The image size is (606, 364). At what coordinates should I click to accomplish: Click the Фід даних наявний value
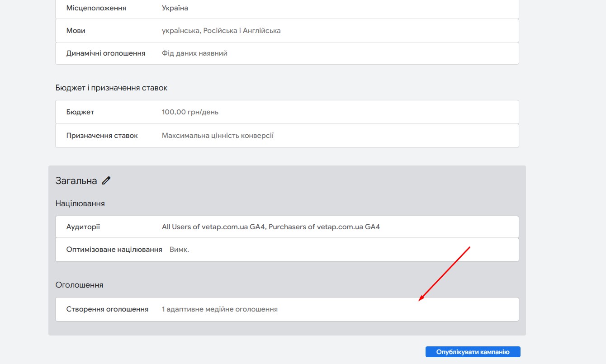(x=194, y=53)
